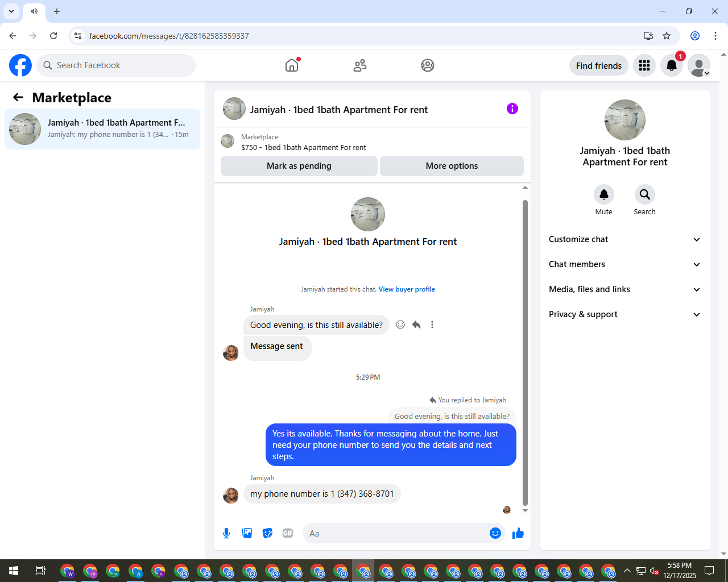
Task: Open the notifications bell icon
Action: (x=672, y=65)
